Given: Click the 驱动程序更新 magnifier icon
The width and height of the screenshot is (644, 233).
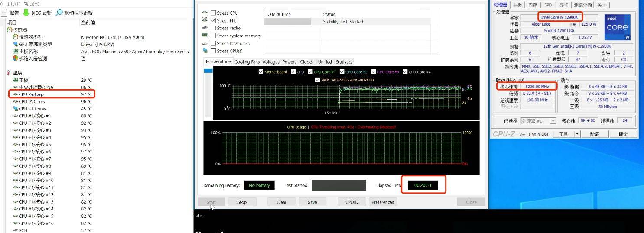Looking at the screenshot, I should tap(59, 13).
